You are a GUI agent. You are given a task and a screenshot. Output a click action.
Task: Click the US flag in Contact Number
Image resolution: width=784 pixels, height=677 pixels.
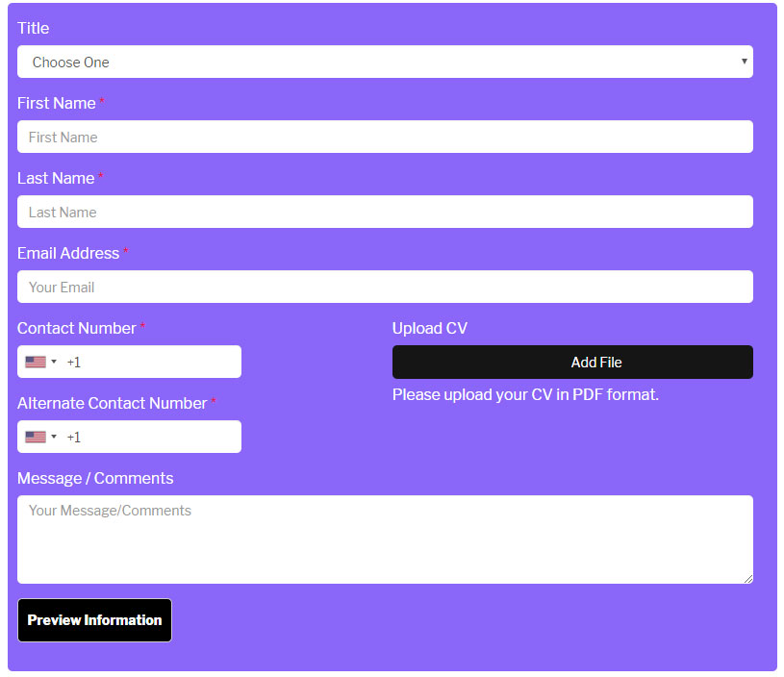point(36,362)
